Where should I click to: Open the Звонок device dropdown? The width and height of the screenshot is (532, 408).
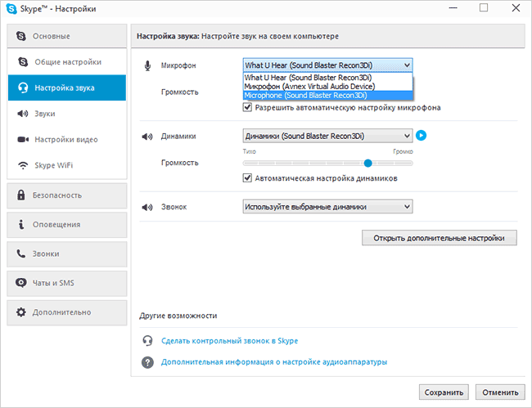(327, 206)
